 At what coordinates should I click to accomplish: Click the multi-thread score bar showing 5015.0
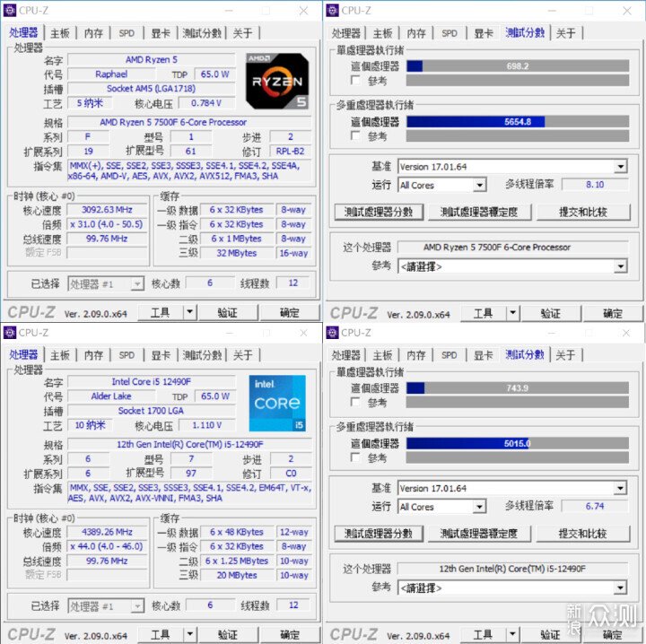pyautogui.click(x=518, y=443)
